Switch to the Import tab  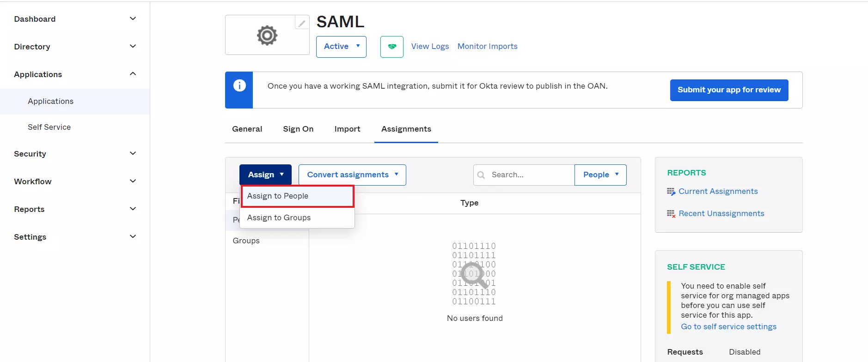(x=348, y=129)
